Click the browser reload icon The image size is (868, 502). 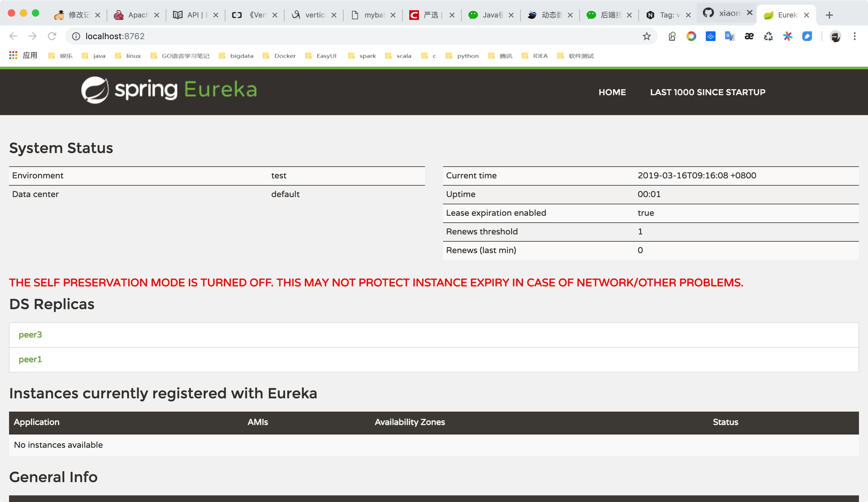point(52,36)
